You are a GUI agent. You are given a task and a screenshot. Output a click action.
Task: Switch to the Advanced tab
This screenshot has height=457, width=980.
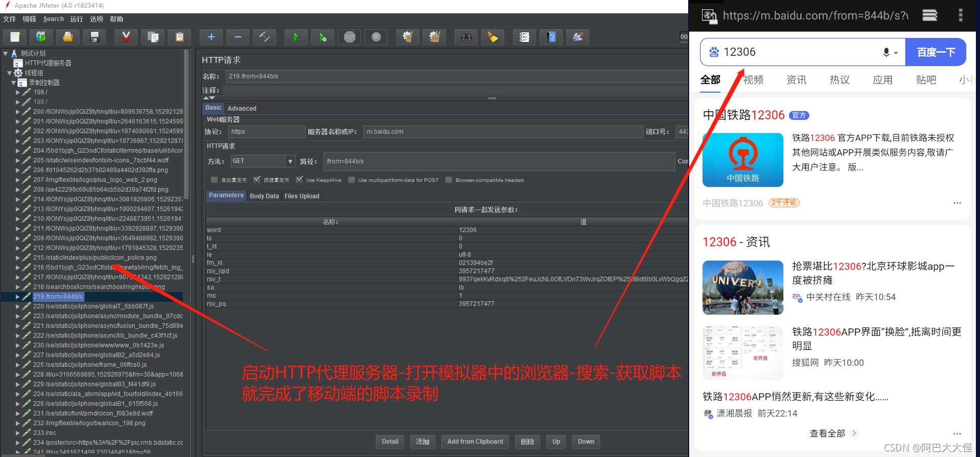point(242,108)
